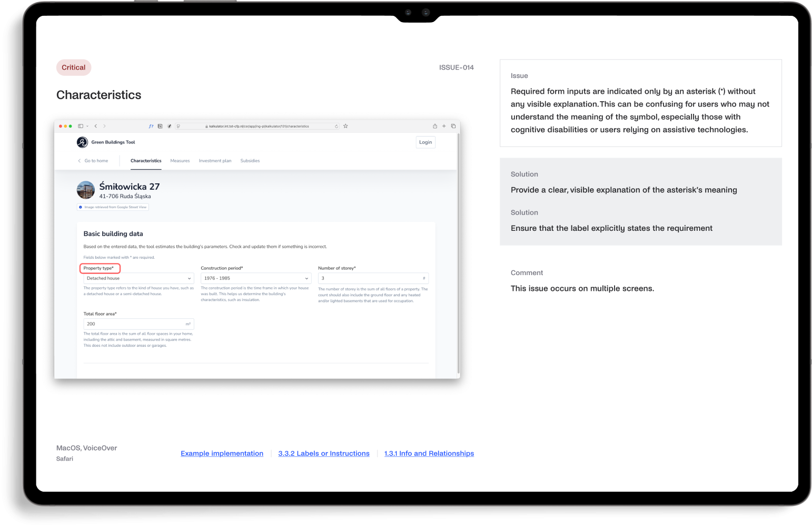Reload the page using the refresh icon
Viewport: 812px width, 527px height.
[x=336, y=126]
